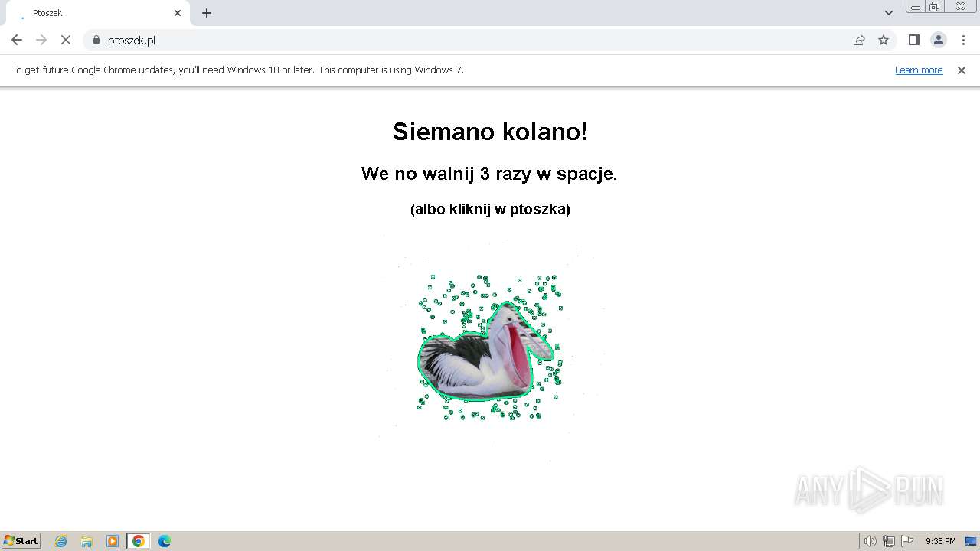Click the forward navigation arrow
Viewport: 980px width, 551px height.
[41, 40]
